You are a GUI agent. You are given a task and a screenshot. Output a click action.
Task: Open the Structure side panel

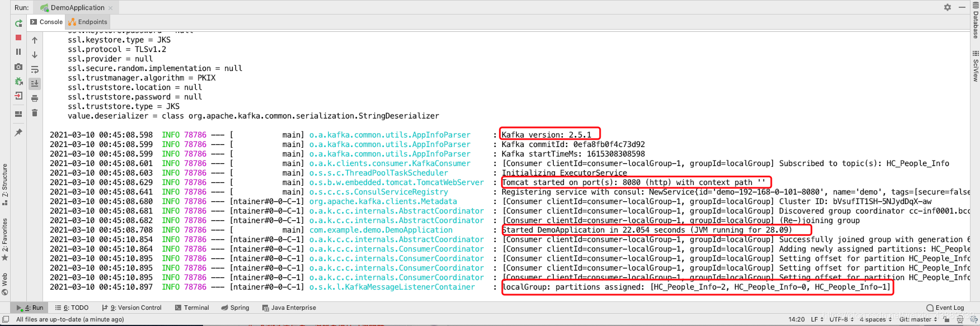tap(5, 185)
